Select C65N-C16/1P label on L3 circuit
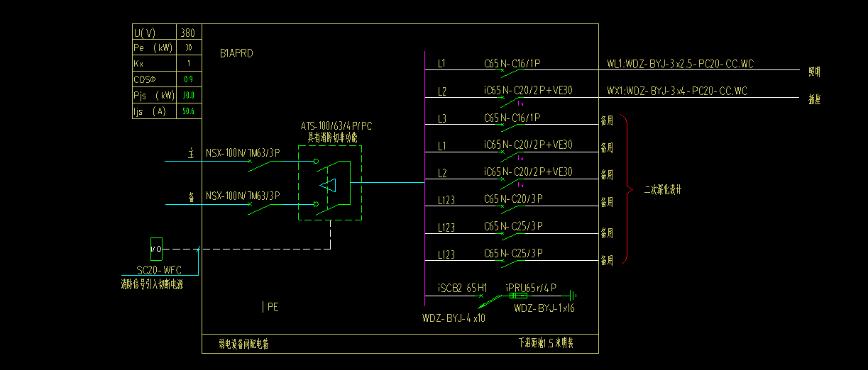The width and height of the screenshot is (868, 370). pos(512,118)
